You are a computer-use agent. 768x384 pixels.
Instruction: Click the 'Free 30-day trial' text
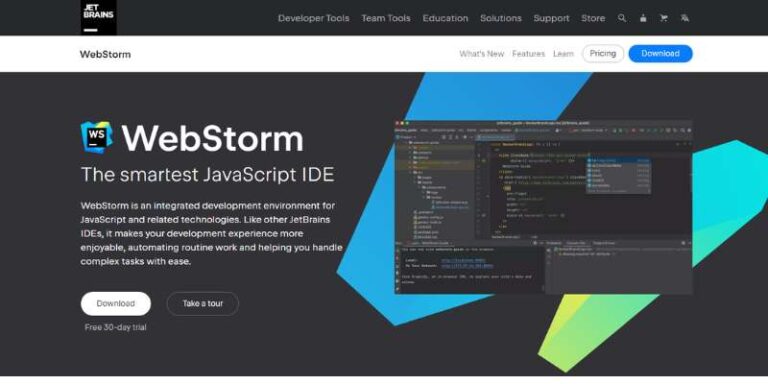click(x=116, y=327)
